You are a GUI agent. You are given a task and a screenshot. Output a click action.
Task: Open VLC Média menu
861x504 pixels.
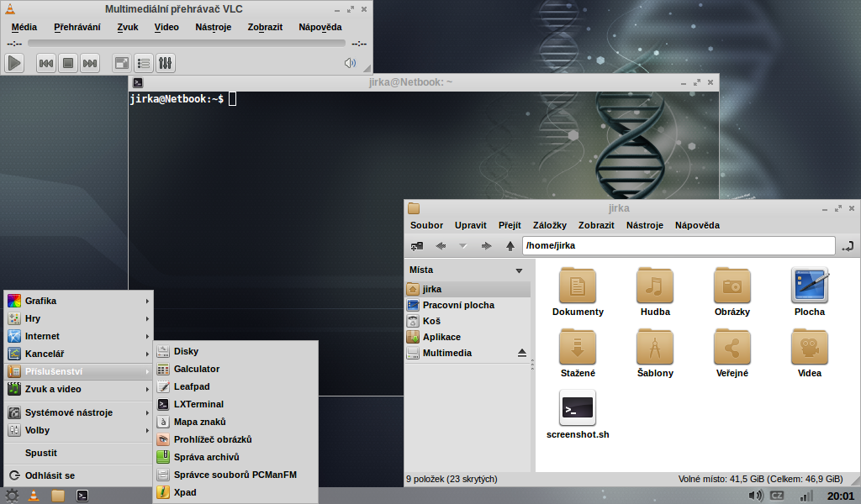tap(24, 27)
